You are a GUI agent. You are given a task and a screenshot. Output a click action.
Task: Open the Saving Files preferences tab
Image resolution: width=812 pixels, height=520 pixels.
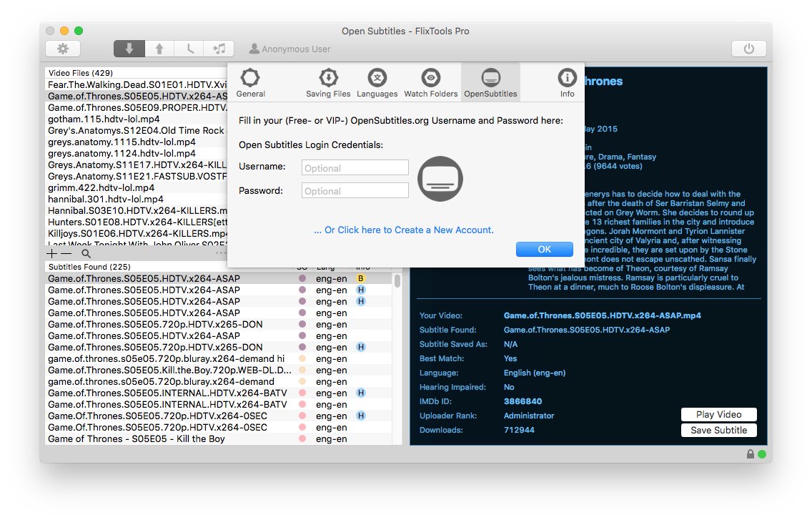pyautogui.click(x=328, y=83)
